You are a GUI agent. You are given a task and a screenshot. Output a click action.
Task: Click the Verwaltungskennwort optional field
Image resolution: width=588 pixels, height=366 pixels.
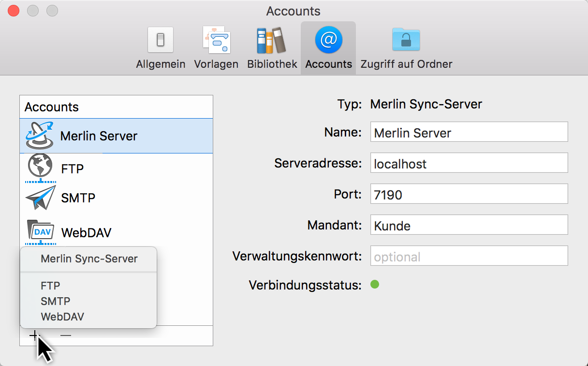pos(469,256)
